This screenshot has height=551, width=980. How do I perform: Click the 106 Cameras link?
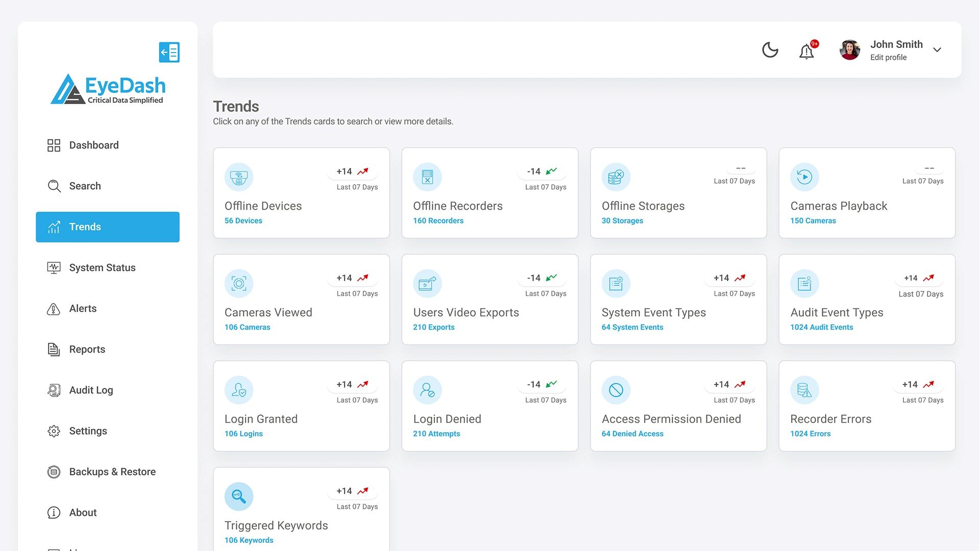coord(248,328)
